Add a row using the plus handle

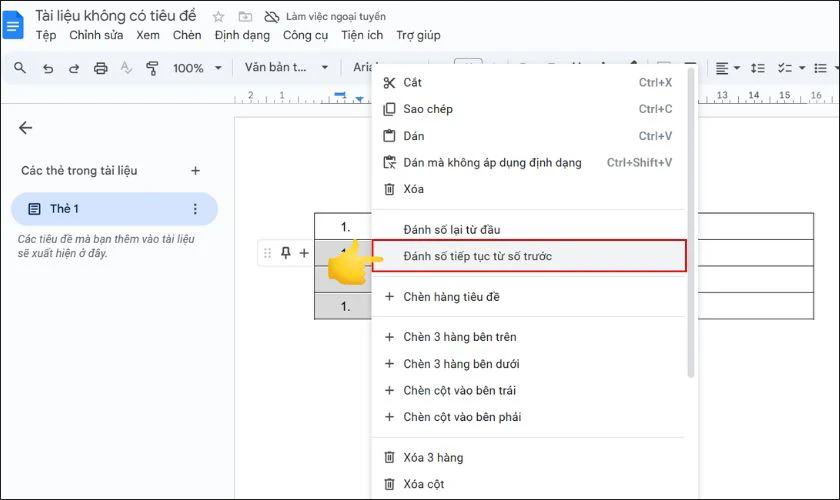304,253
